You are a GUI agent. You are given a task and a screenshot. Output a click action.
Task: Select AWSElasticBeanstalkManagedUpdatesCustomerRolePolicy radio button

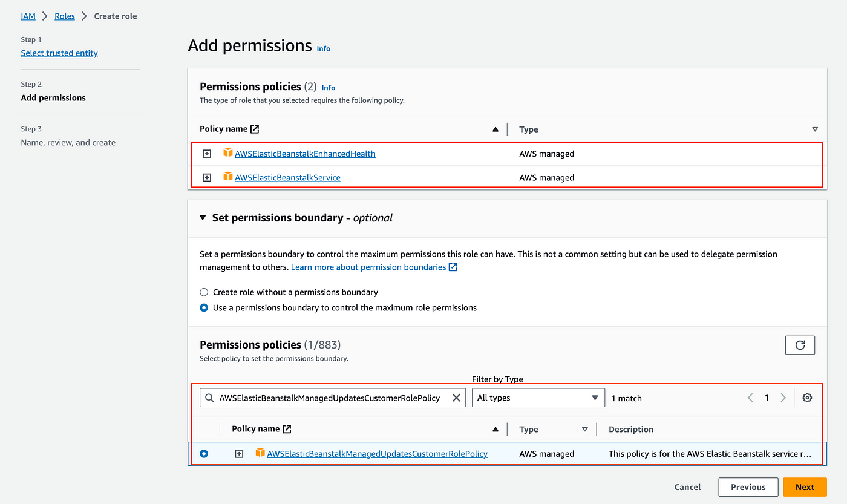204,454
